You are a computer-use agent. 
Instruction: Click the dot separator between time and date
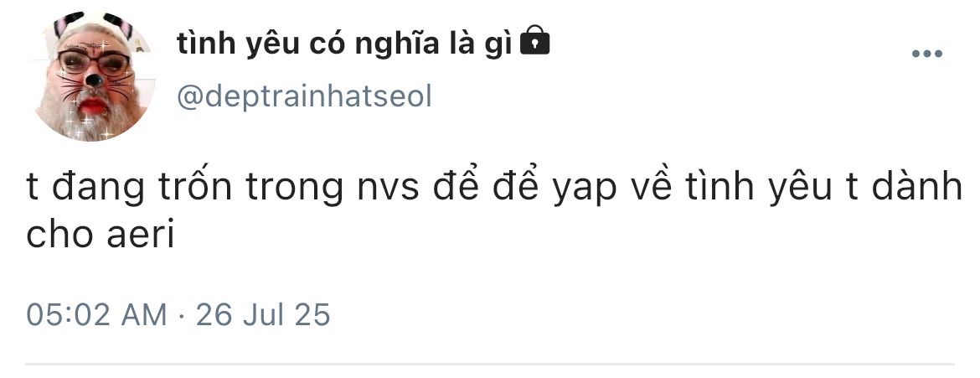pos(182,315)
